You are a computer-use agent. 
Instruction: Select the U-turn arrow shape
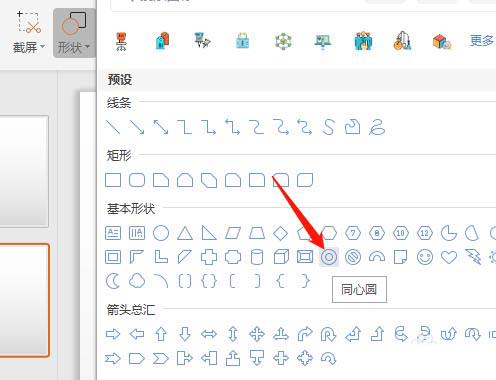tap(329, 334)
